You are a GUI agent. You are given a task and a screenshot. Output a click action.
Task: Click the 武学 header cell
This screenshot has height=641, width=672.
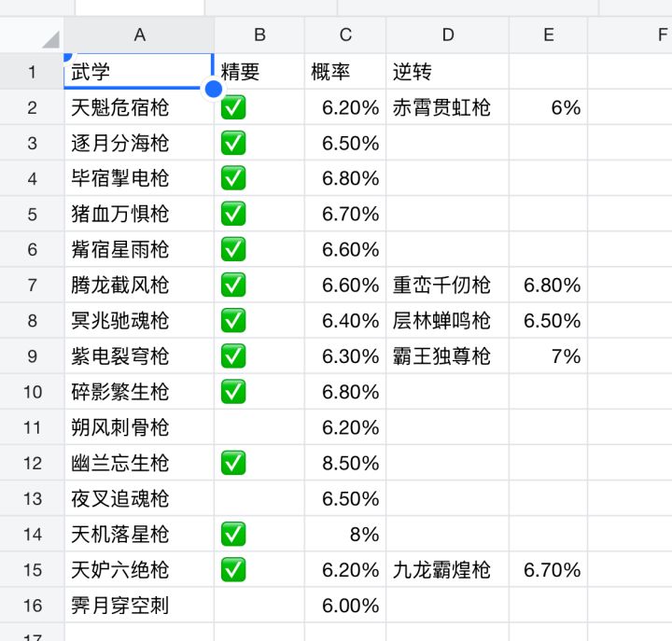click(x=139, y=72)
